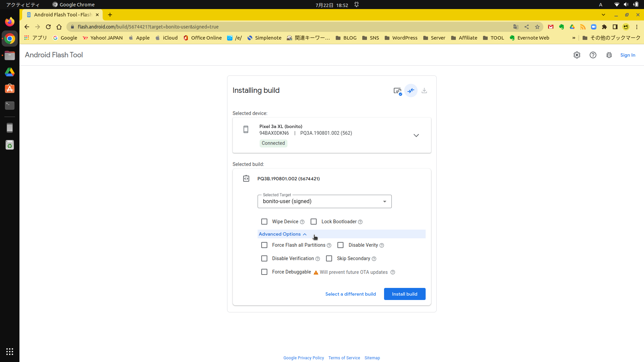Show help for Wipe Device option
644x362 pixels.
coord(302,222)
